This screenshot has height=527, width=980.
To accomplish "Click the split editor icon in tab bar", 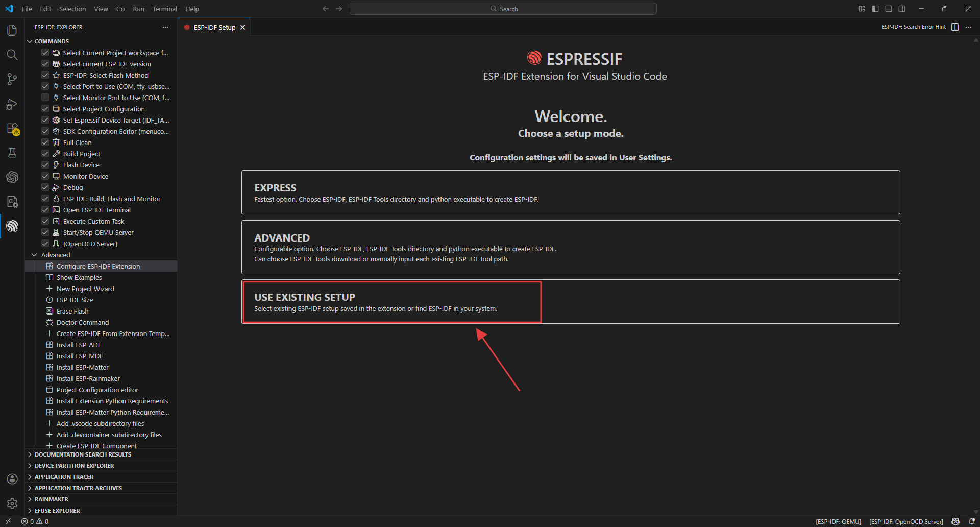I will [955, 27].
